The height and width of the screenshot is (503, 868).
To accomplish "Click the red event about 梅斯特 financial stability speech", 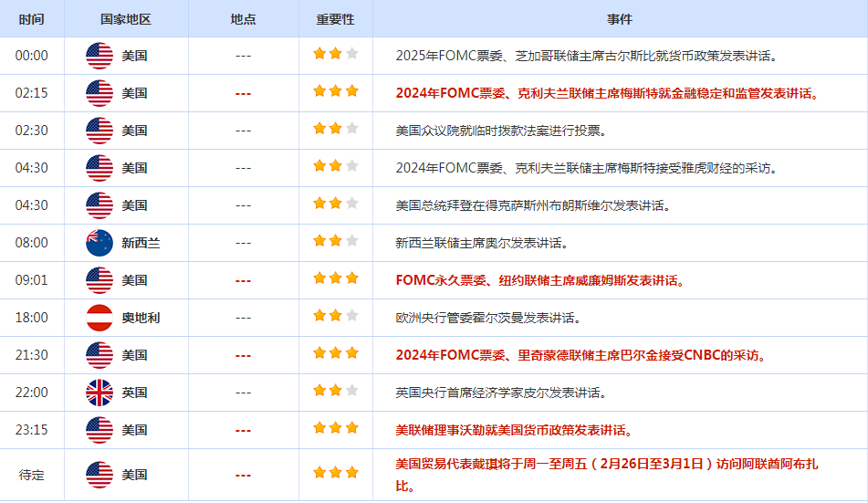I will (608, 93).
